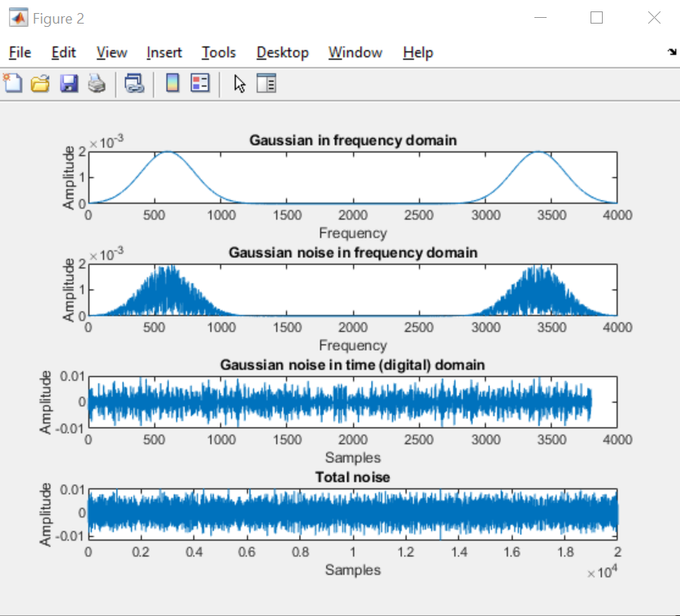Select the Total noise plot axes
The height and width of the screenshot is (616, 680).
click(353, 513)
